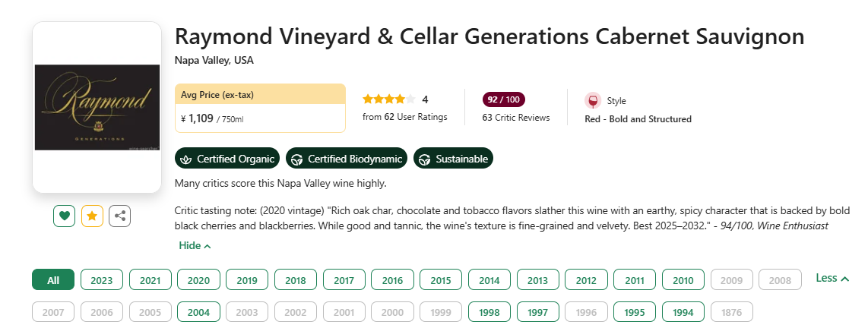Select the All vintages filter

(53, 280)
